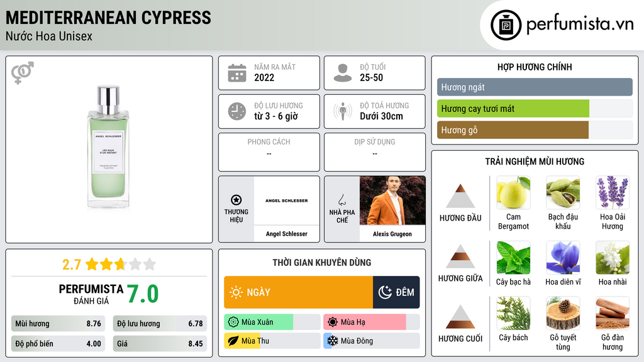Click the Phong cách box
644x362 pixels.
point(269,152)
